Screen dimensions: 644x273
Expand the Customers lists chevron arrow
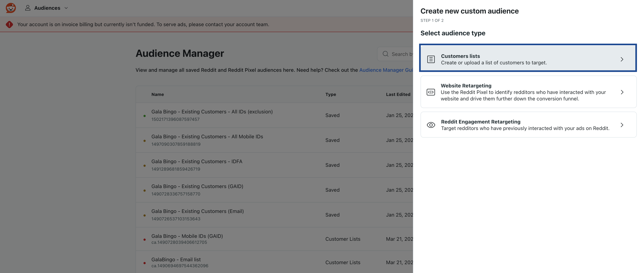coord(622,59)
